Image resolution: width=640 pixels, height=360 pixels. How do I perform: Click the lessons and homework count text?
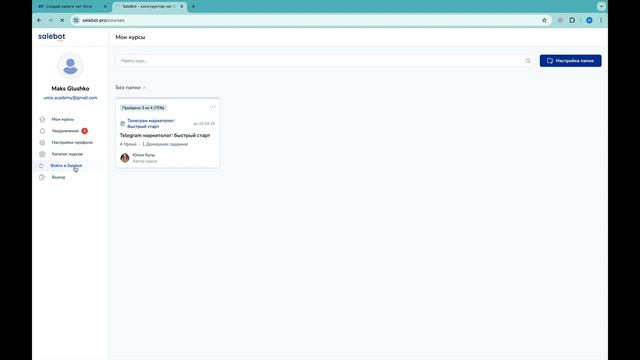154,144
